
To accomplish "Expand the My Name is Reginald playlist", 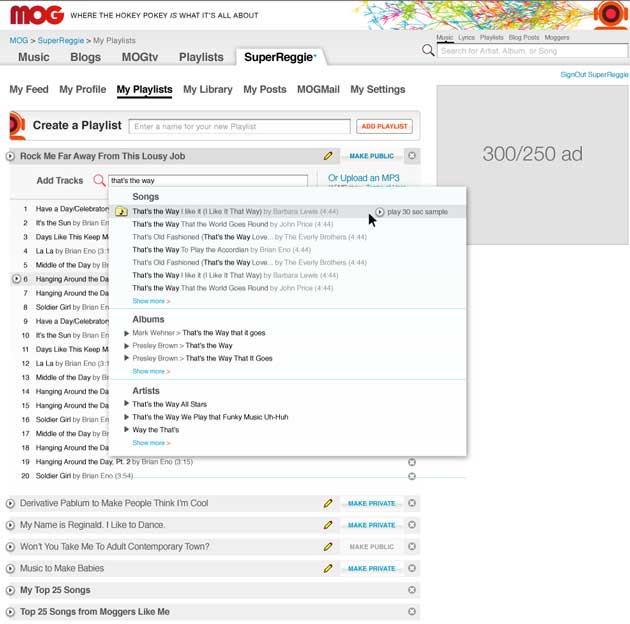I will (x=10, y=525).
